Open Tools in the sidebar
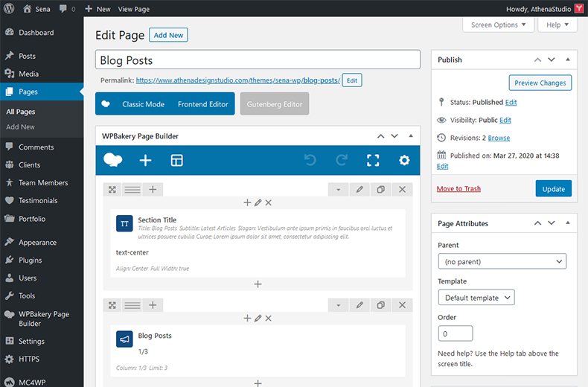This screenshot has width=588, height=387. [27, 296]
